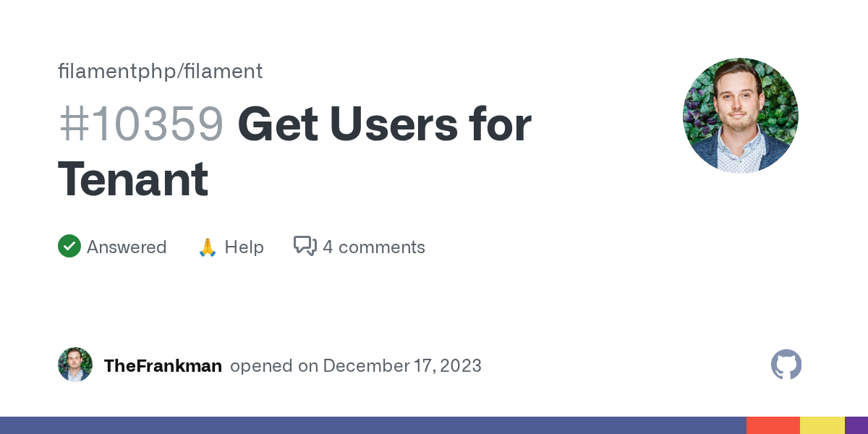Click the comments speech bubble icon

click(x=305, y=247)
